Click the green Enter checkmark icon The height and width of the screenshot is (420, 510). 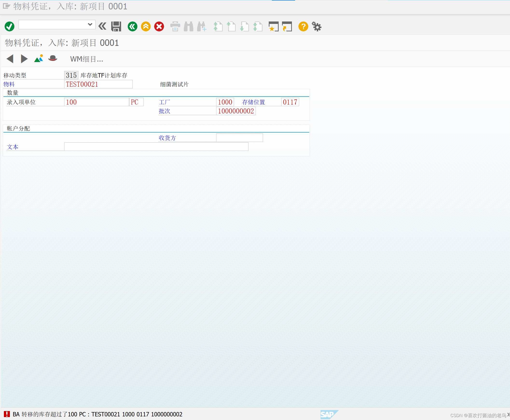click(x=9, y=26)
